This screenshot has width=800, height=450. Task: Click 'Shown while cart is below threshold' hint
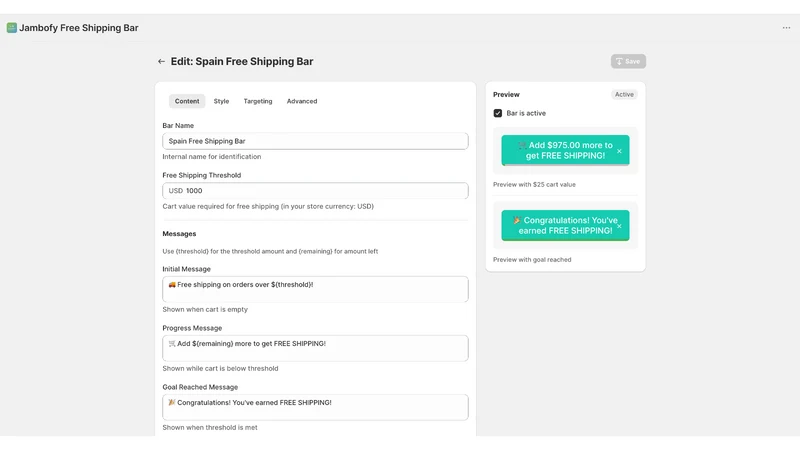click(x=220, y=368)
